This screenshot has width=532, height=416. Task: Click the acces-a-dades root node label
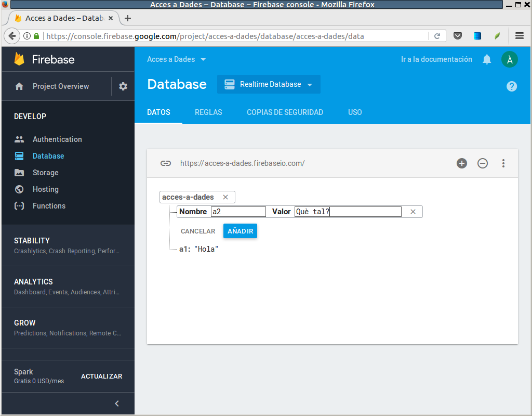pos(188,197)
